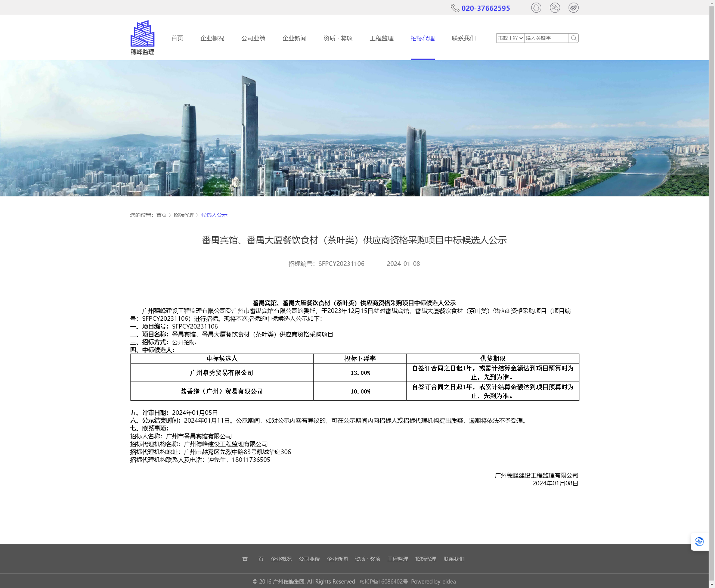
Task: Expand the 市政工程 category dropdown
Action: (x=510, y=38)
